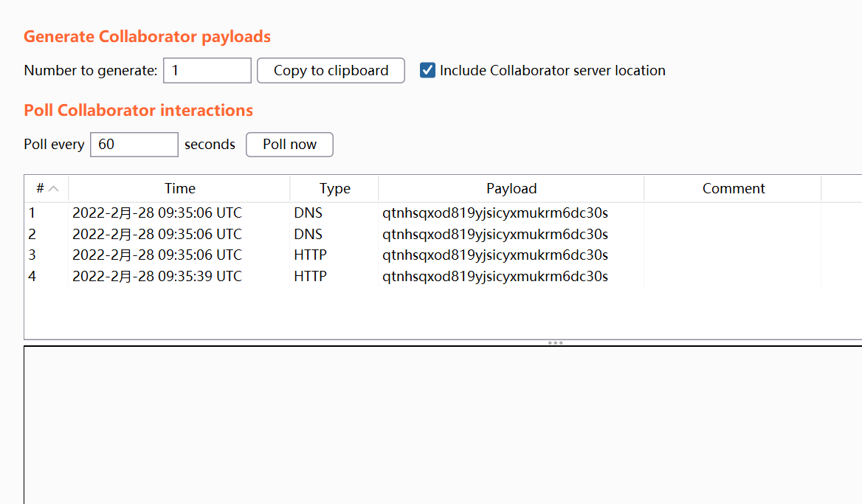Click the Comment cell of row 1
Image resolution: width=862 pixels, height=504 pixels.
pos(733,213)
